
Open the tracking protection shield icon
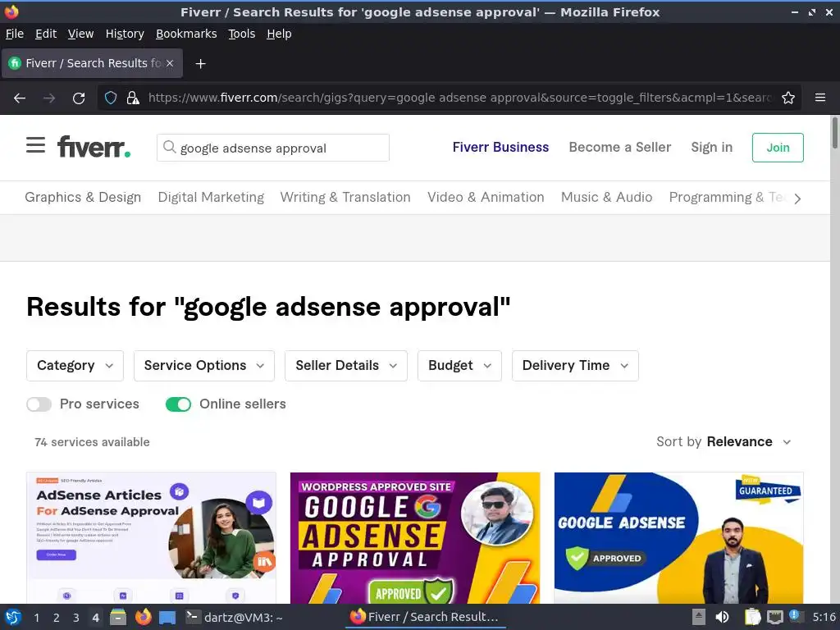pos(111,98)
